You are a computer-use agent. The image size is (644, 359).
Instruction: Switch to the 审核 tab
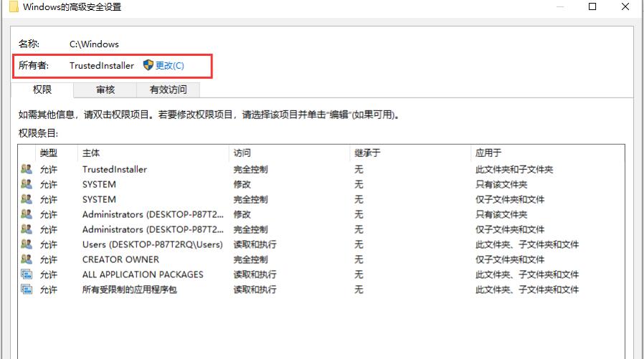click(x=105, y=90)
